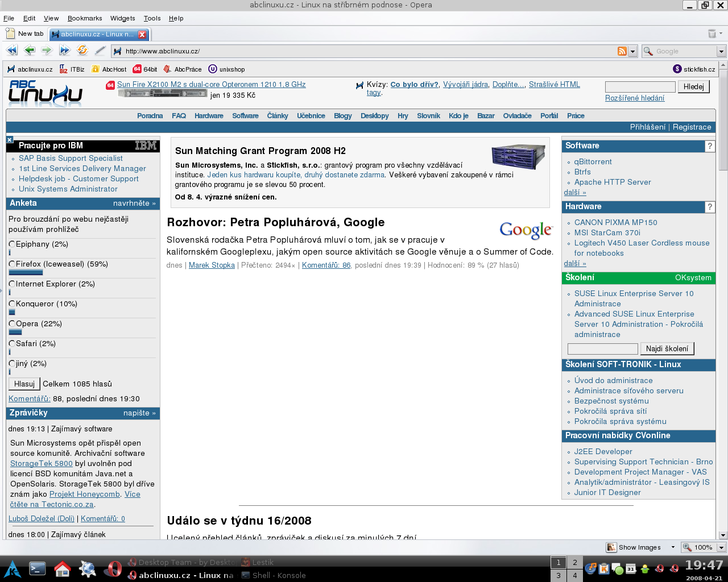
Task: Select Safari radio option
Action: (12, 344)
